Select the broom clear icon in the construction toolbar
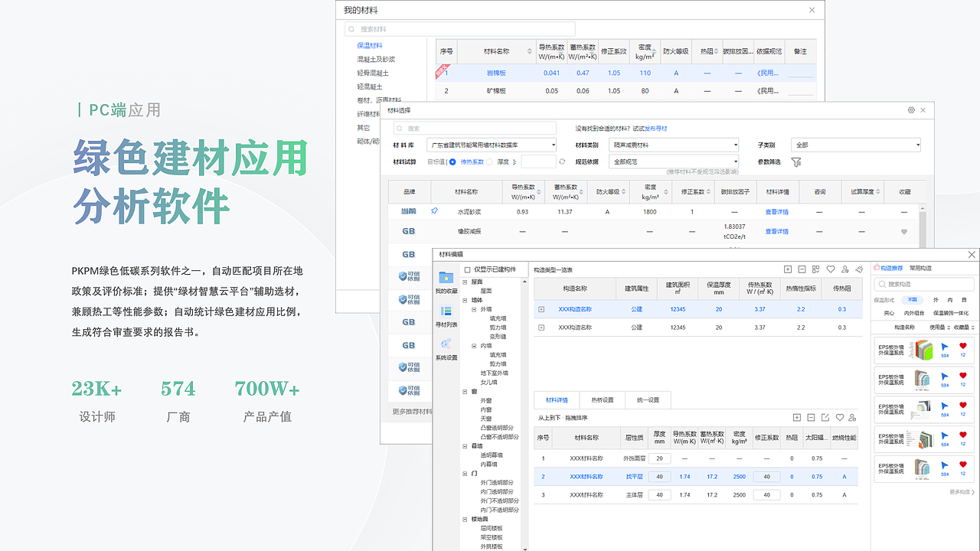980x551 pixels. click(859, 269)
